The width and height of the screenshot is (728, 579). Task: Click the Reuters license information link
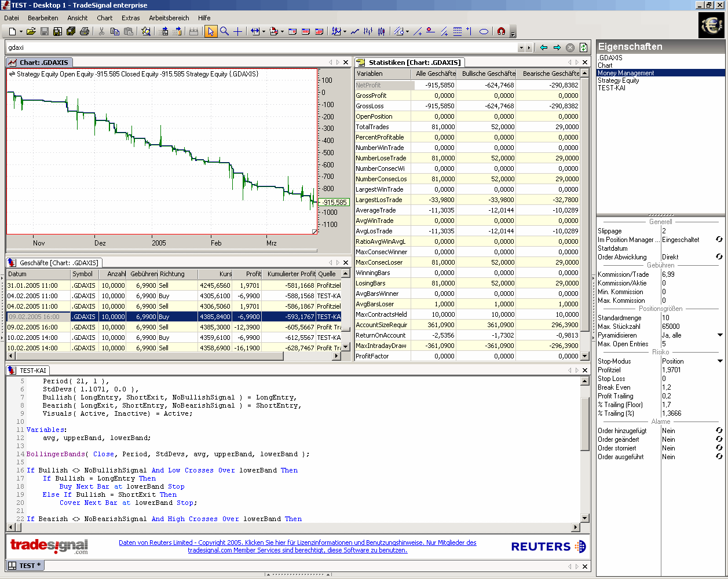pyautogui.click(x=297, y=546)
